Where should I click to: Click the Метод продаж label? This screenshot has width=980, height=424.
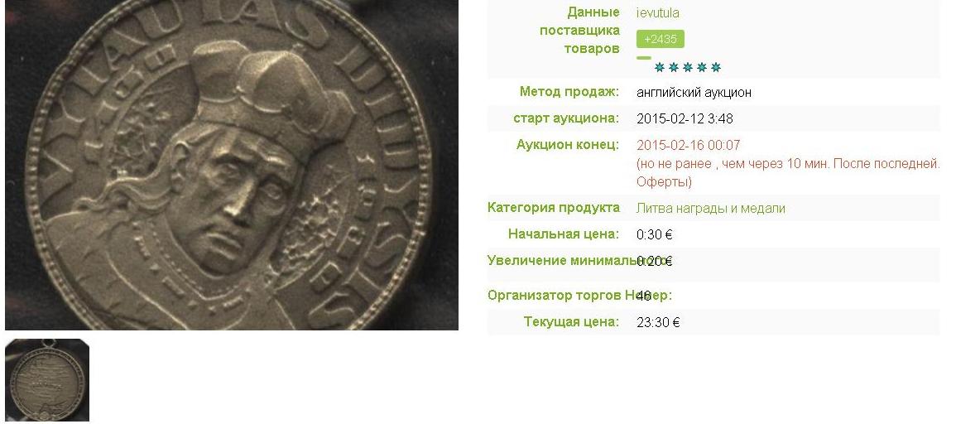(x=569, y=92)
